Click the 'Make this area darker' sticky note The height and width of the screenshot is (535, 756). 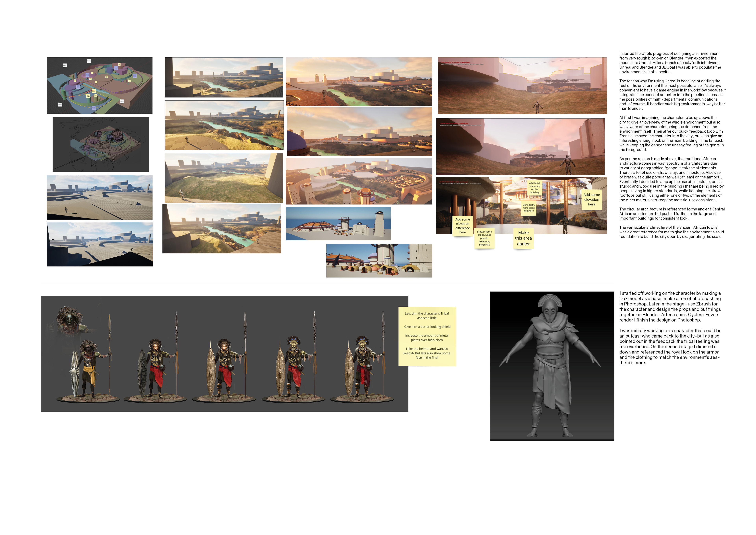[x=523, y=238]
